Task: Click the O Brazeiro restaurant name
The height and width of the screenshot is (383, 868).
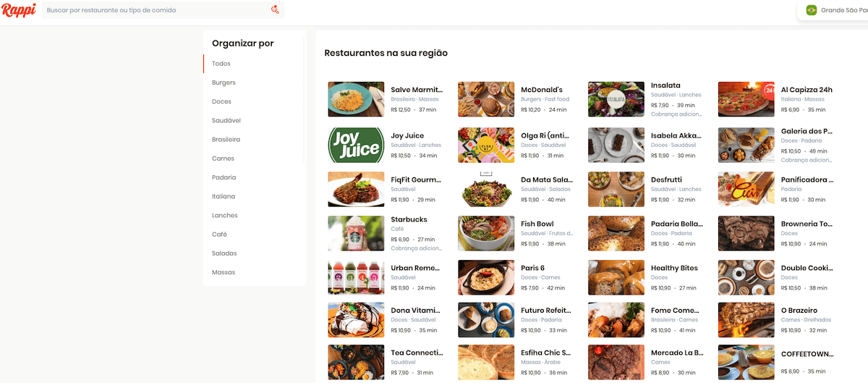Action: click(799, 310)
